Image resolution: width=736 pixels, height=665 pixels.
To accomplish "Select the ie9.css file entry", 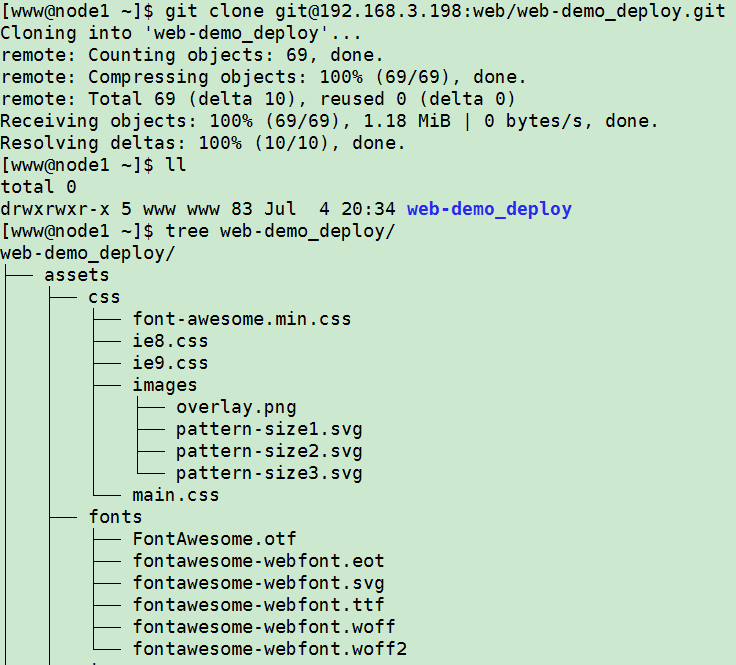I will 170,363.
